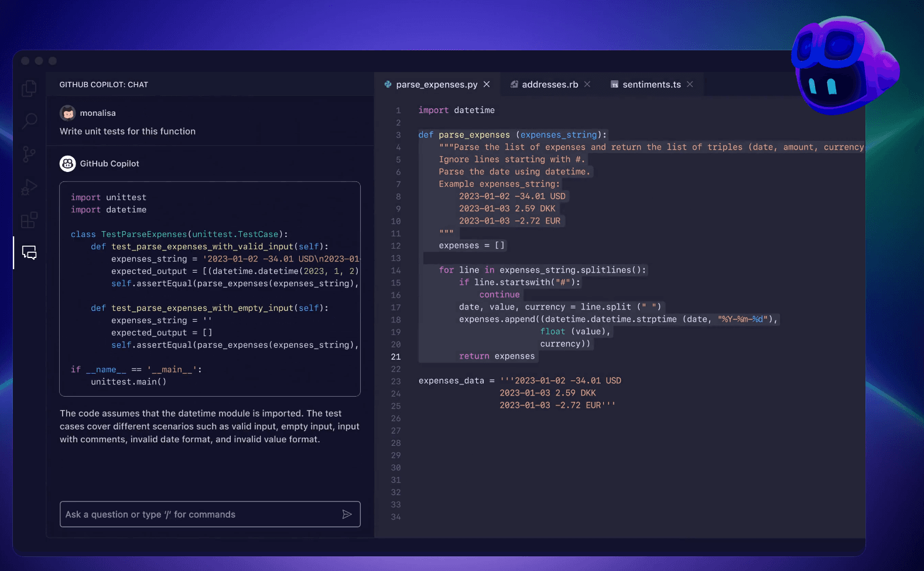Screen dimensions: 924x571
Task: Switch to the addresses.rb tab
Action: (549, 84)
